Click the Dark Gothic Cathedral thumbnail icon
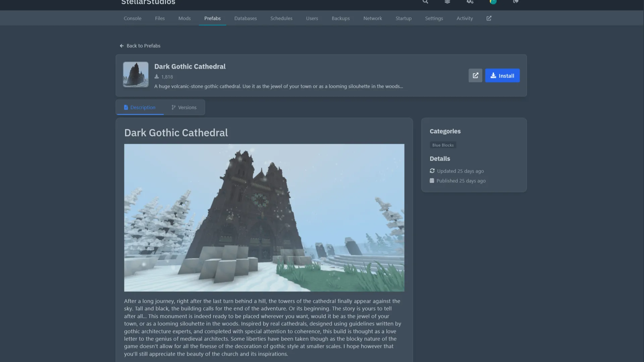This screenshot has width=644, height=362. click(x=136, y=74)
